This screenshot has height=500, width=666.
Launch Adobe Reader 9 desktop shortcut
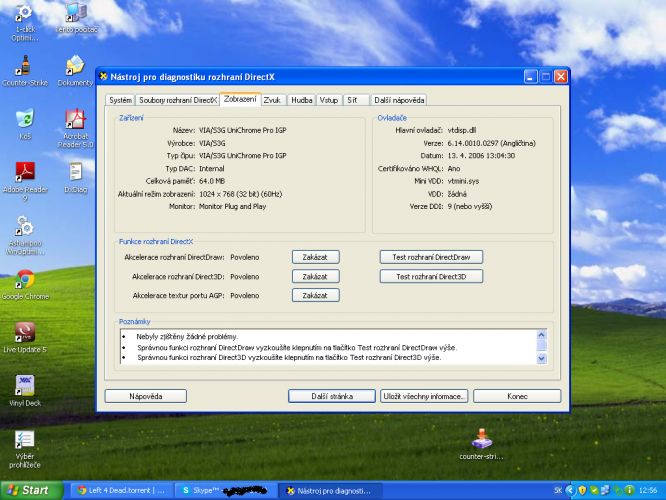[25, 182]
